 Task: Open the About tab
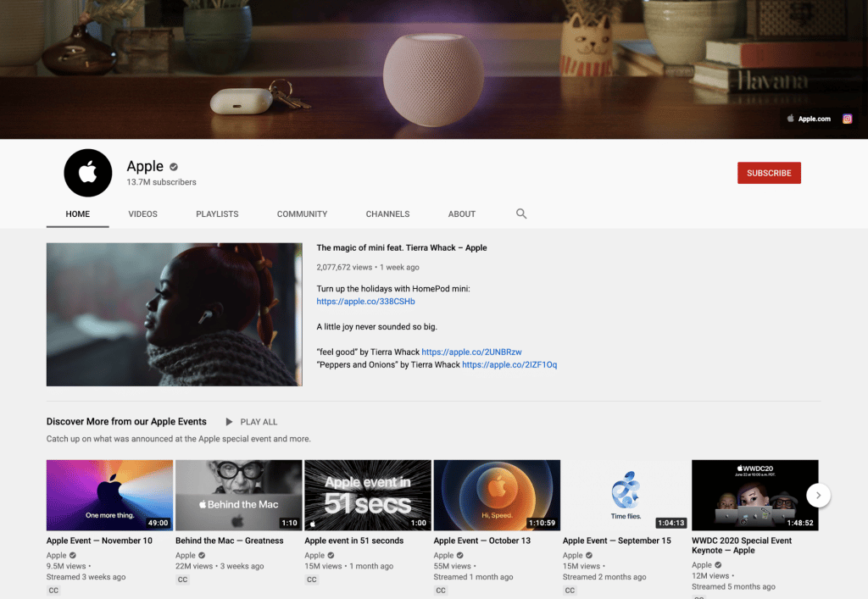click(462, 214)
